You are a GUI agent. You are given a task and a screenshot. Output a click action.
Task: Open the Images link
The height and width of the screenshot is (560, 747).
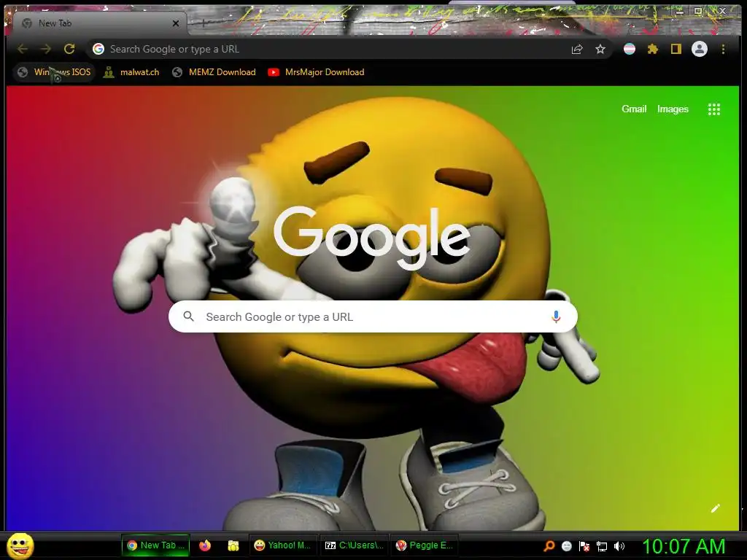click(x=673, y=109)
